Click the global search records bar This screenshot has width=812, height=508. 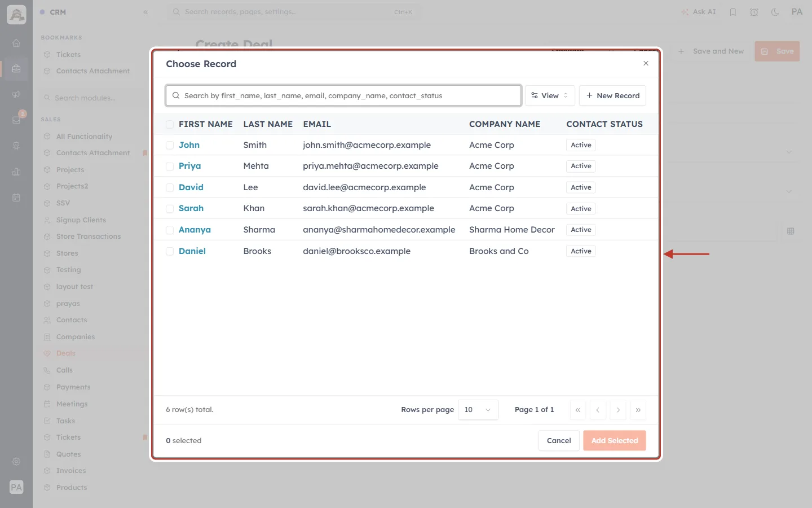coord(293,12)
